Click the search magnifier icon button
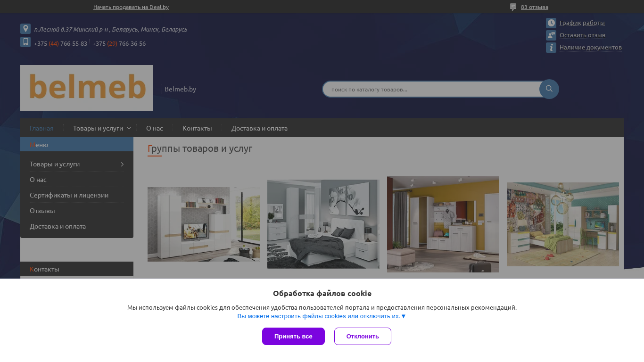Screen dimensions: 644x362 549,89
